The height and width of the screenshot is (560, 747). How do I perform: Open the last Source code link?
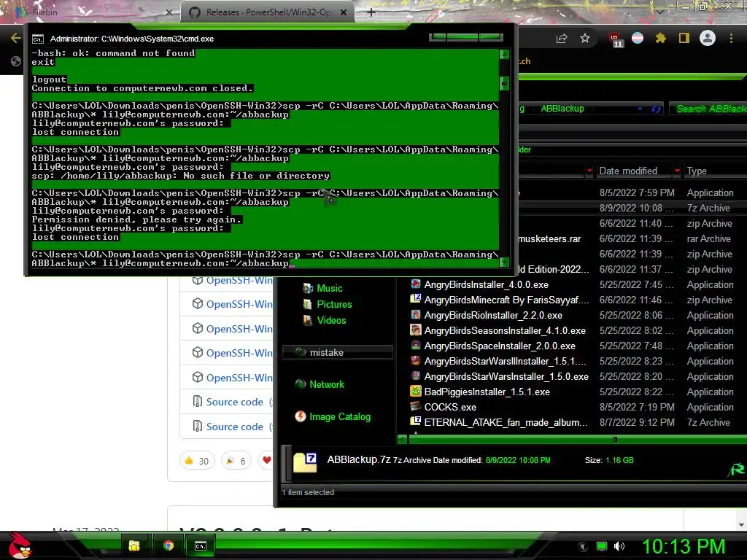pos(234,427)
